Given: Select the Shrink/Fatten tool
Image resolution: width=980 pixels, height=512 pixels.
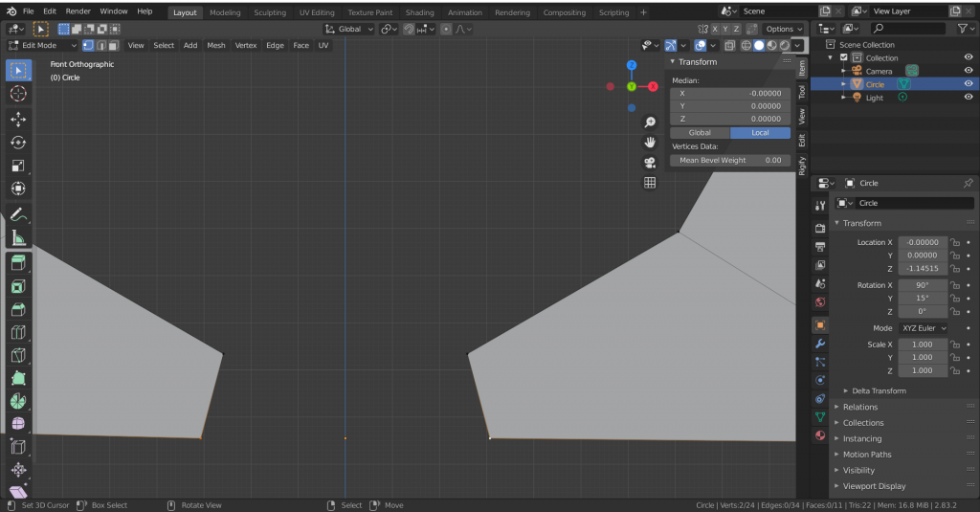Looking at the screenshot, I should coord(18,470).
